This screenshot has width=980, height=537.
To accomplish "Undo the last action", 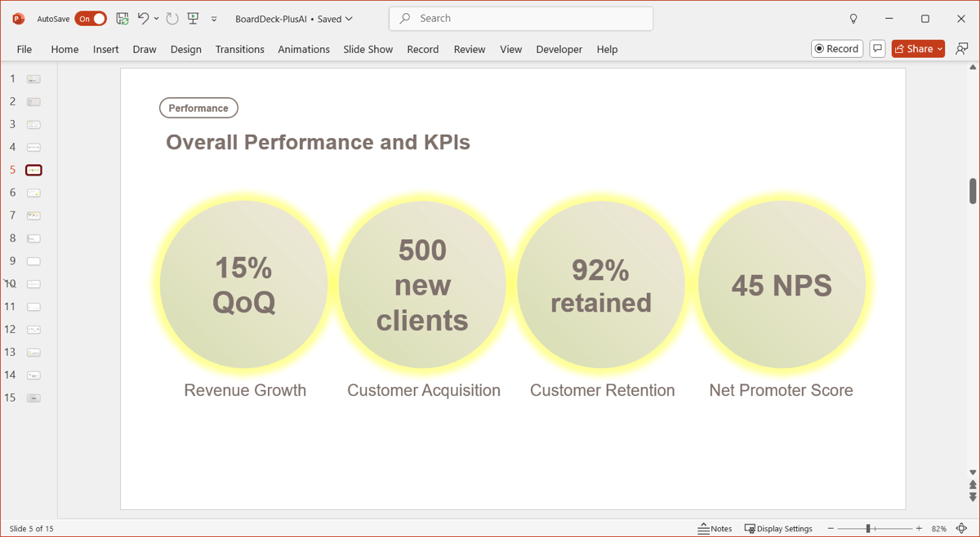I will click(143, 18).
